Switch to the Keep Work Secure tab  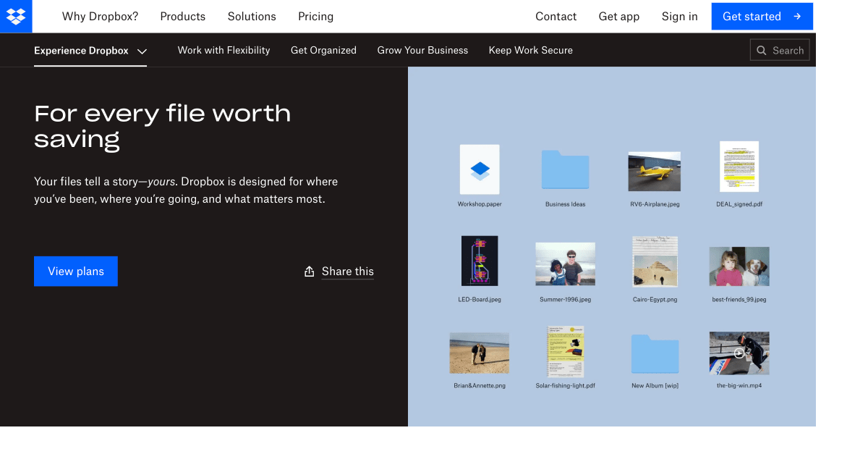tap(530, 50)
